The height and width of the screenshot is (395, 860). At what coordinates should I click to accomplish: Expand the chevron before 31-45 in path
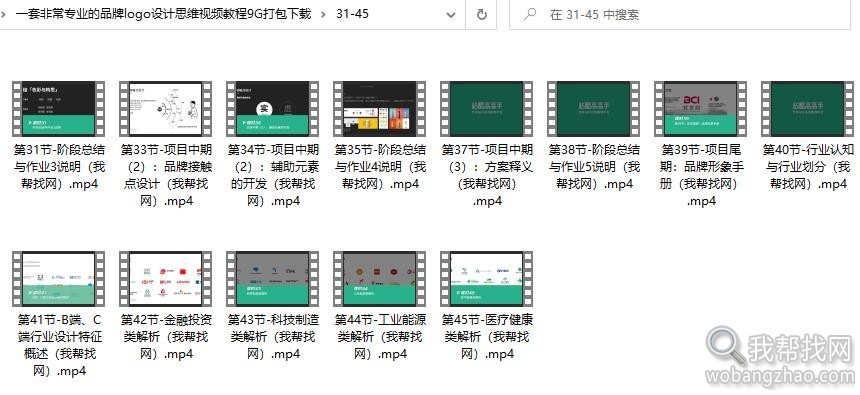[323, 15]
